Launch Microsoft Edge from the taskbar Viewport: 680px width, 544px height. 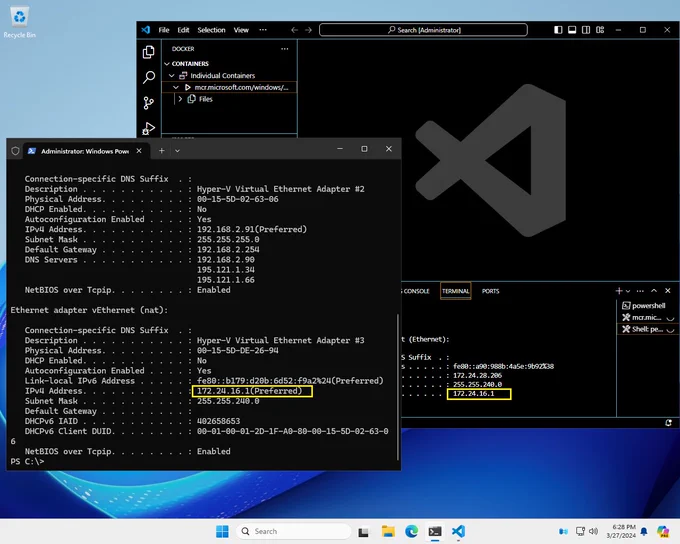pyautogui.click(x=412, y=531)
